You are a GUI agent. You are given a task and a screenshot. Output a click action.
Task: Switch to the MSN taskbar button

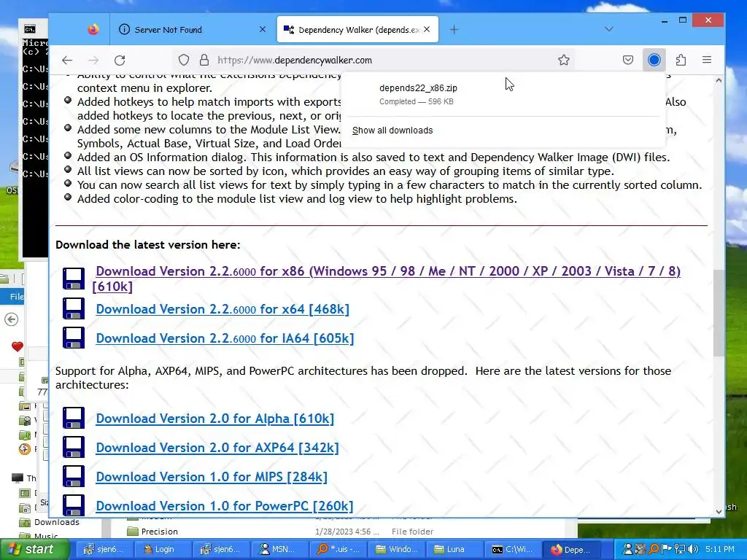280,549
